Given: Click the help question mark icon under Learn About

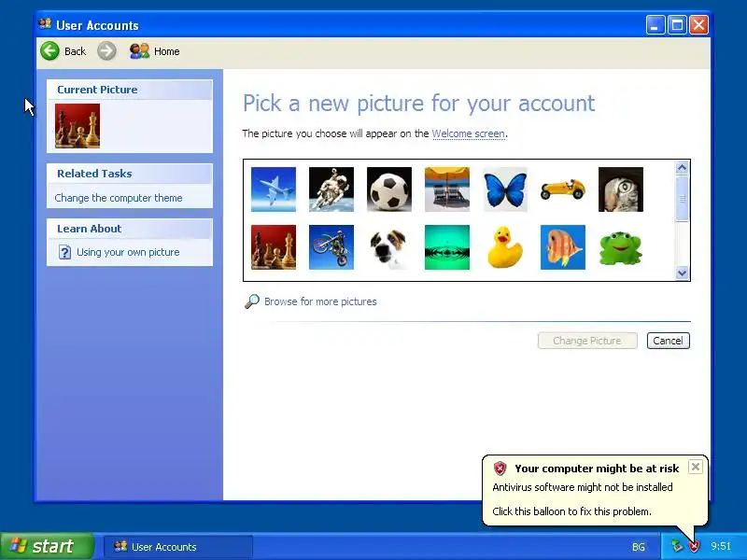Looking at the screenshot, I should pos(64,252).
